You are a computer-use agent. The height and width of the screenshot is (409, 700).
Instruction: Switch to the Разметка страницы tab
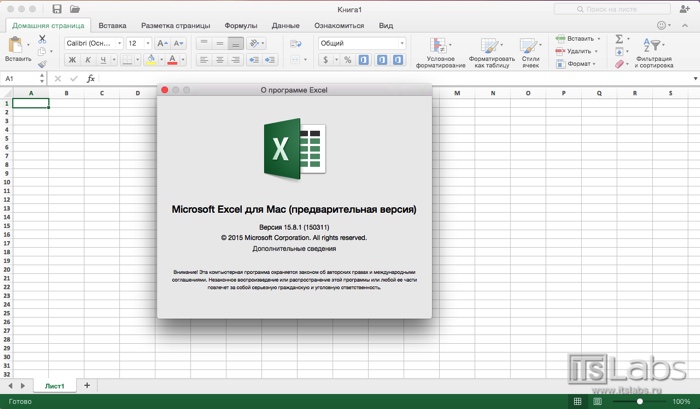(175, 25)
